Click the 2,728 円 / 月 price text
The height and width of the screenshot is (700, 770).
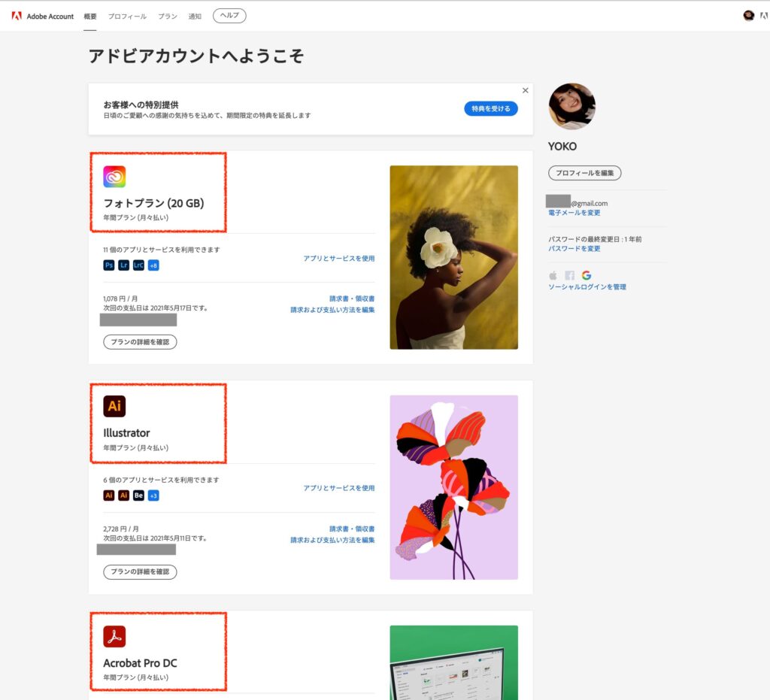(x=121, y=529)
